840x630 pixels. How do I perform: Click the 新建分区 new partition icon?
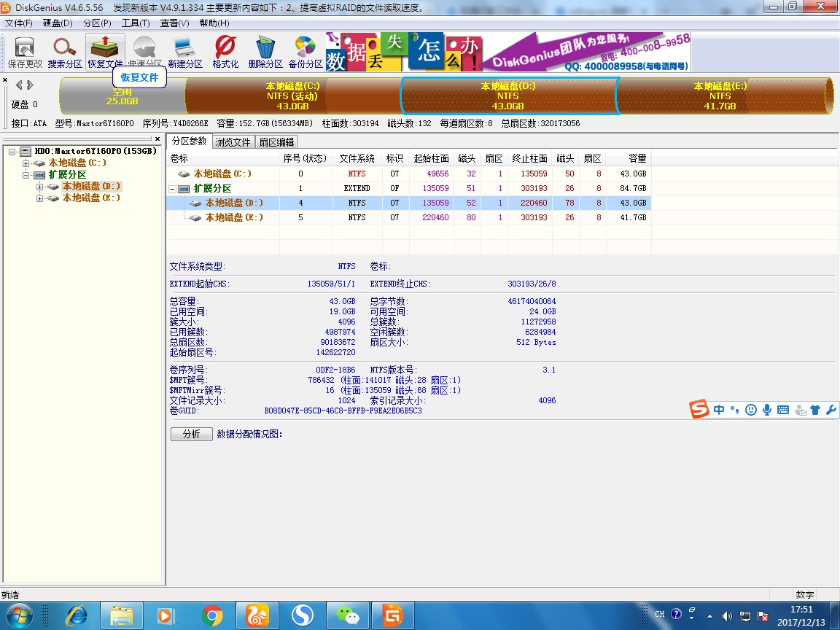tap(184, 52)
